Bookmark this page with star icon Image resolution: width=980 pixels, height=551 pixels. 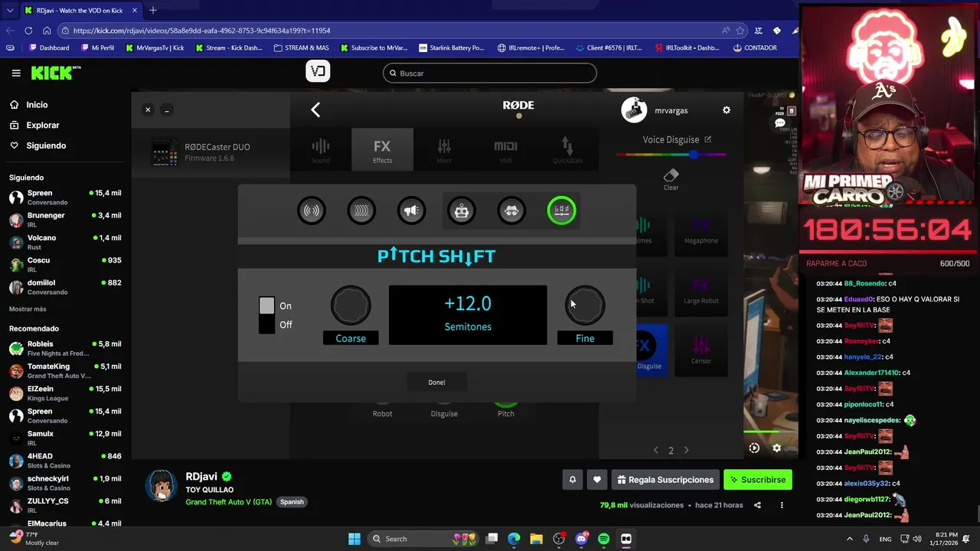tap(740, 31)
